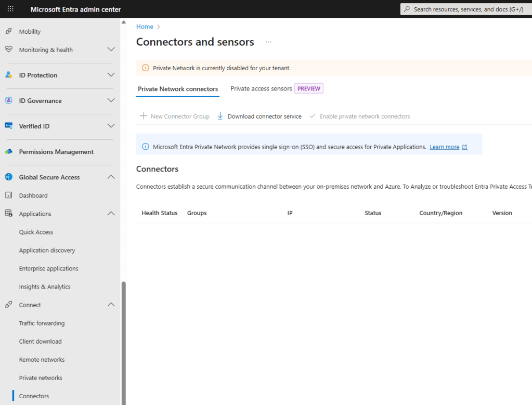Expand the Monitoring & health section
This screenshot has width=532, height=405.
tap(111, 49)
